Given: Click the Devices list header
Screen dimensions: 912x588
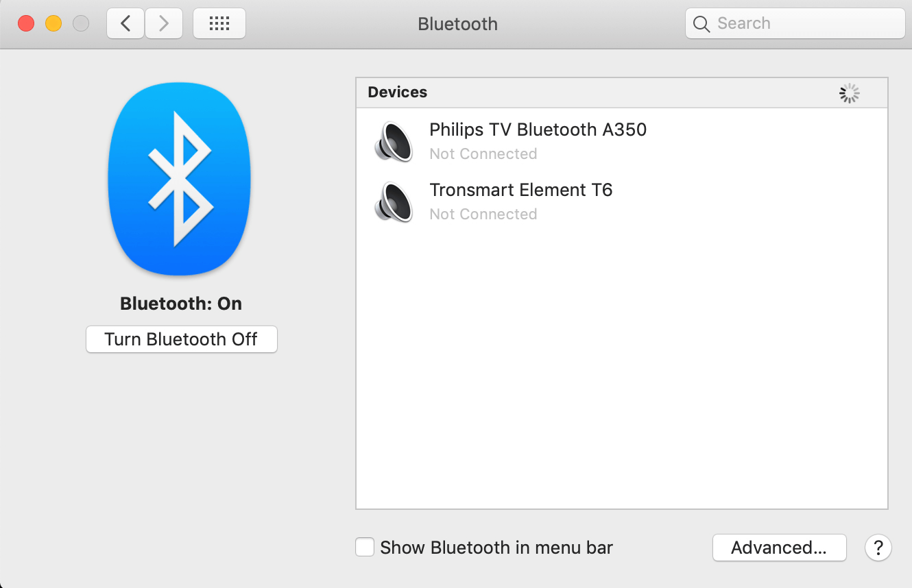Looking at the screenshot, I should (397, 93).
